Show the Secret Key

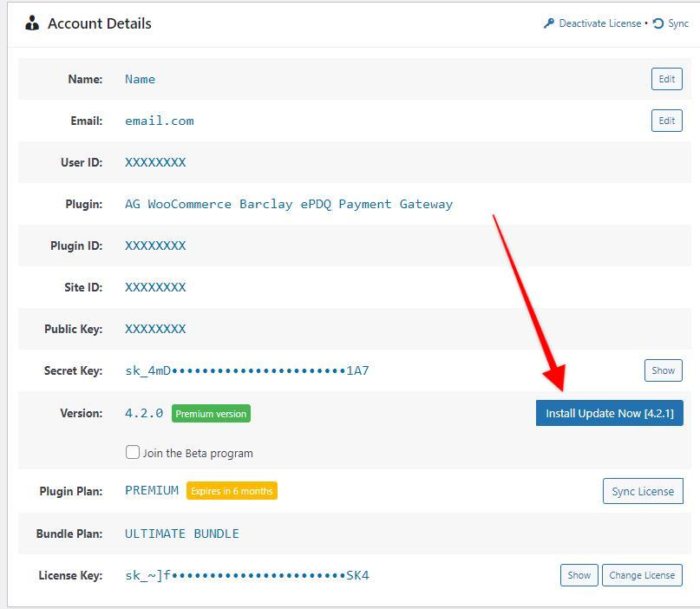coord(663,370)
